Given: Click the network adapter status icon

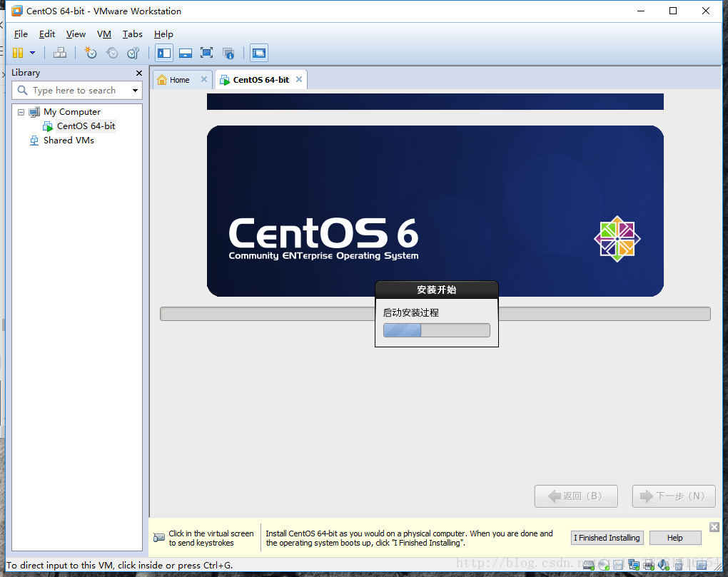Looking at the screenshot, I should tap(634, 565).
